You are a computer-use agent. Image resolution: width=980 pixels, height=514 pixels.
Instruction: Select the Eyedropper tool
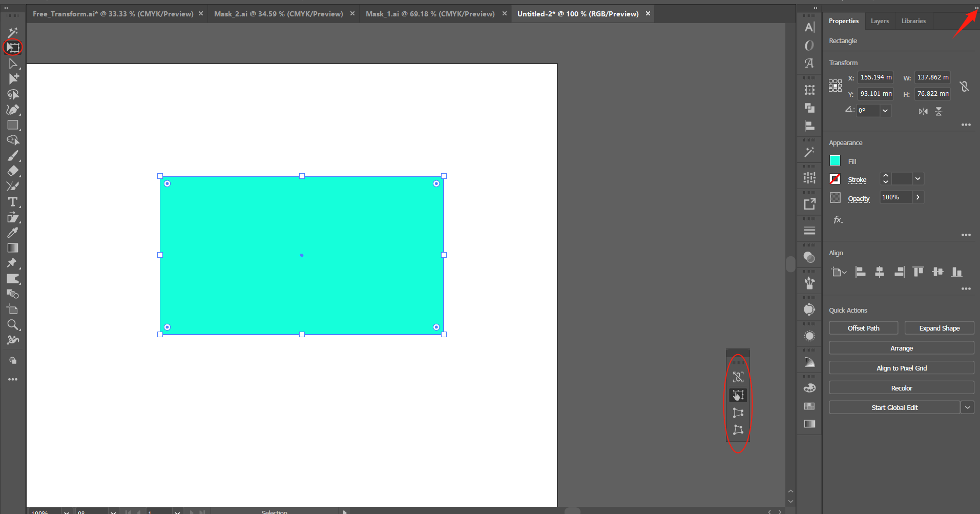click(x=13, y=233)
